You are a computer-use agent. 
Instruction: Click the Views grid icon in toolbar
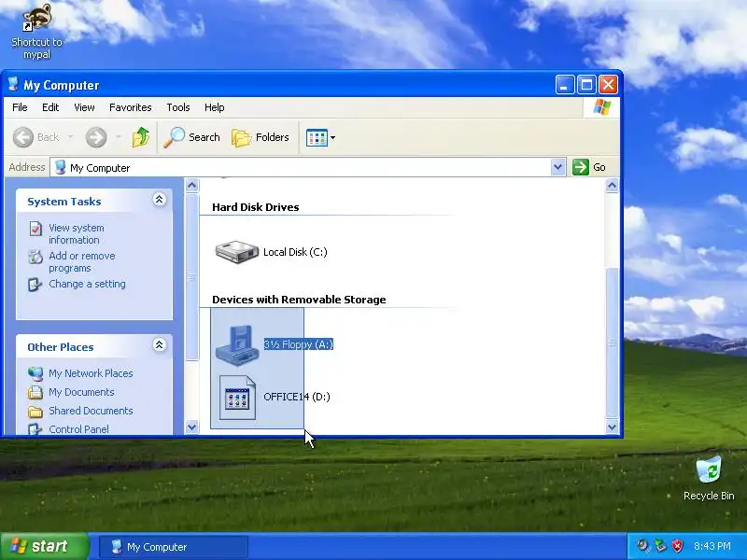tap(317, 137)
